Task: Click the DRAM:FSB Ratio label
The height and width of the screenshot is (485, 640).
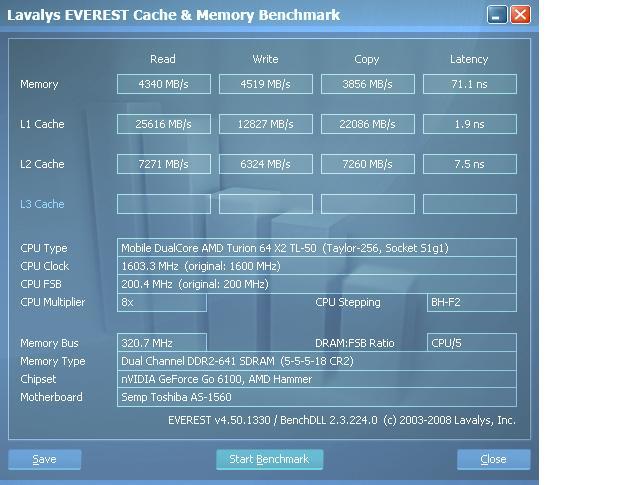Action: click(x=355, y=343)
